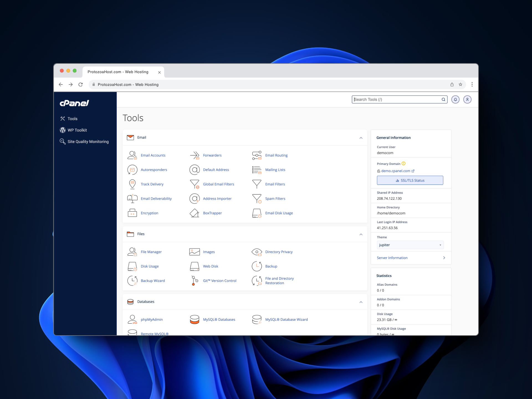532x399 pixels.
Task: Click the BoxTrapper icon
Action: (x=195, y=213)
